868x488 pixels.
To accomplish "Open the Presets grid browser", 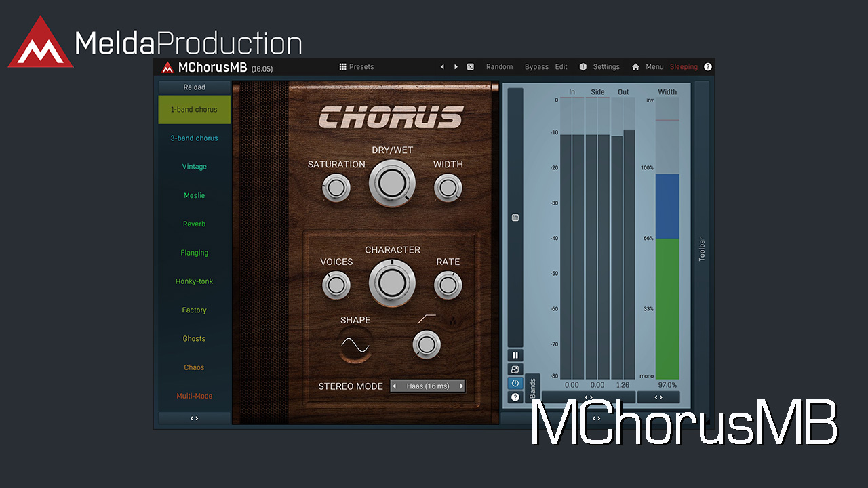I will [x=357, y=67].
